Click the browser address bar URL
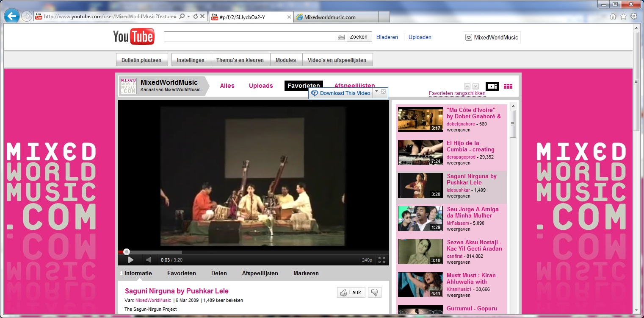Image resolution: width=644 pixels, height=318 pixels. [x=110, y=17]
